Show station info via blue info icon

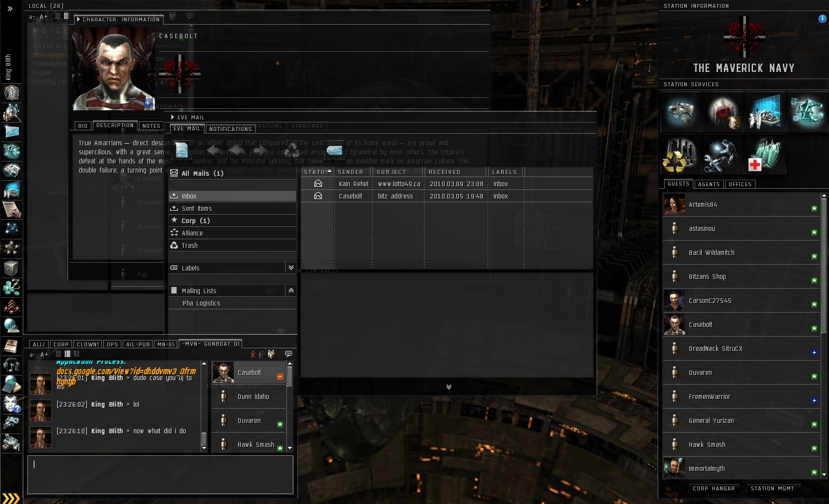[823, 19]
